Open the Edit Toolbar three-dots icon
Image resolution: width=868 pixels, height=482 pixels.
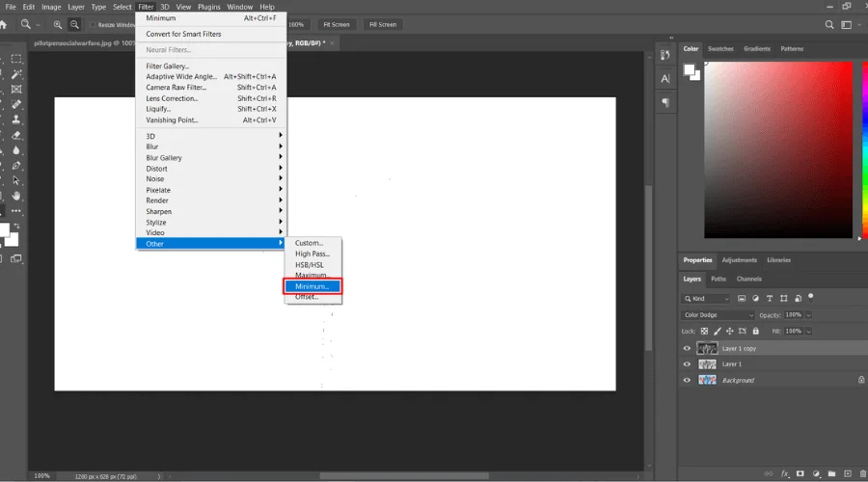pyautogui.click(x=16, y=211)
